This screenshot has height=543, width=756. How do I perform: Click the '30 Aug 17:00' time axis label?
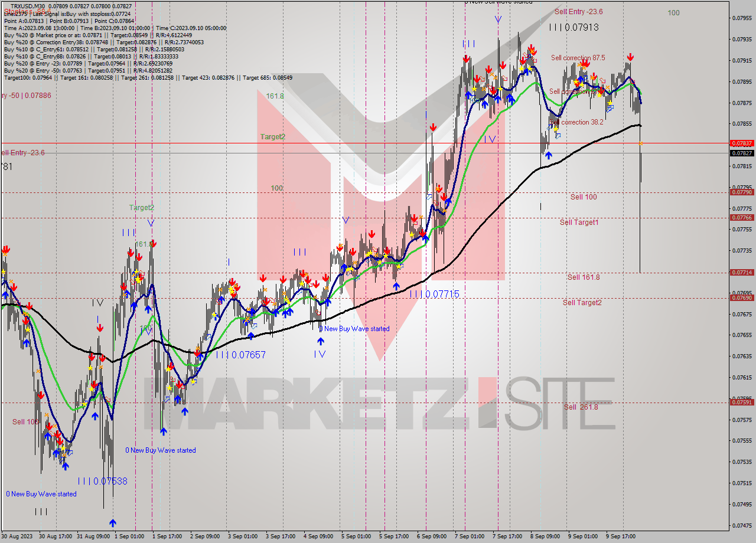(x=56, y=537)
